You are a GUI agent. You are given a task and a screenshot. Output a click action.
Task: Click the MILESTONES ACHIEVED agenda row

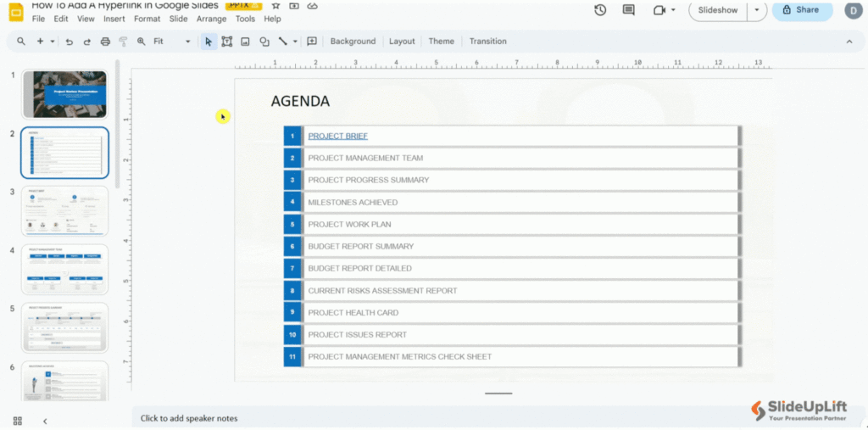coord(511,202)
